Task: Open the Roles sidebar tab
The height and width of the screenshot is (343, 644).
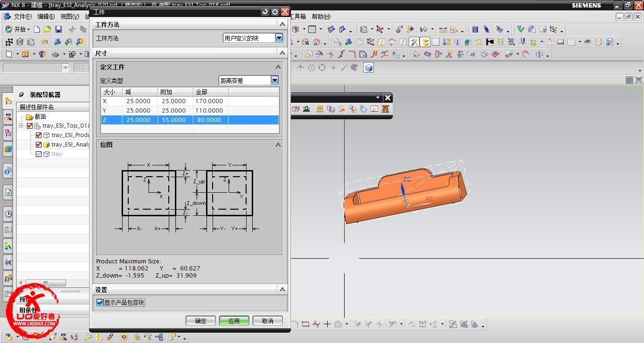Action: (8, 278)
